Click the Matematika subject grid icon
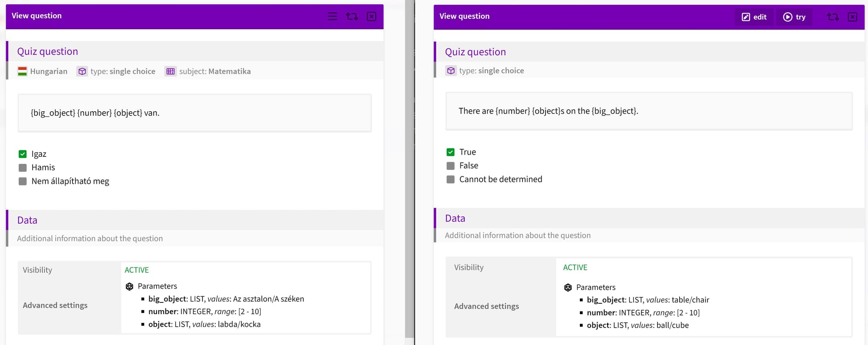Viewport: 868px width, 345px height. point(171,71)
